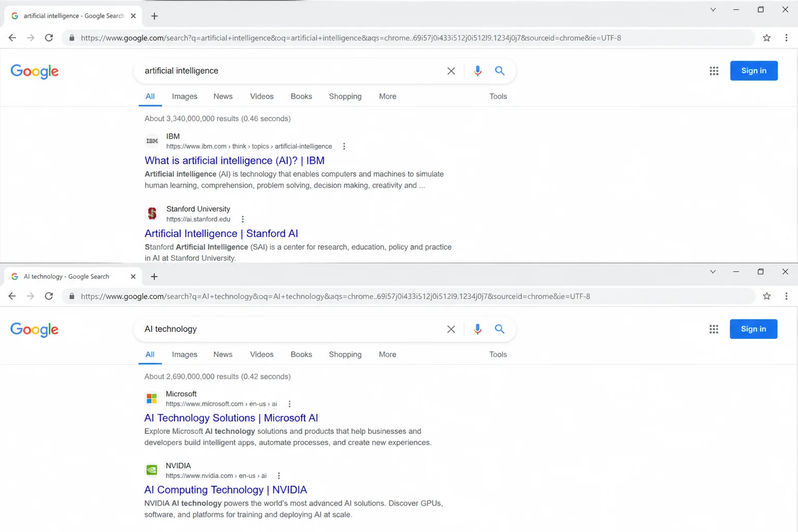This screenshot has width=798, height=532.
Task: Open options for the IBM result
Action: tap(344, 147)
